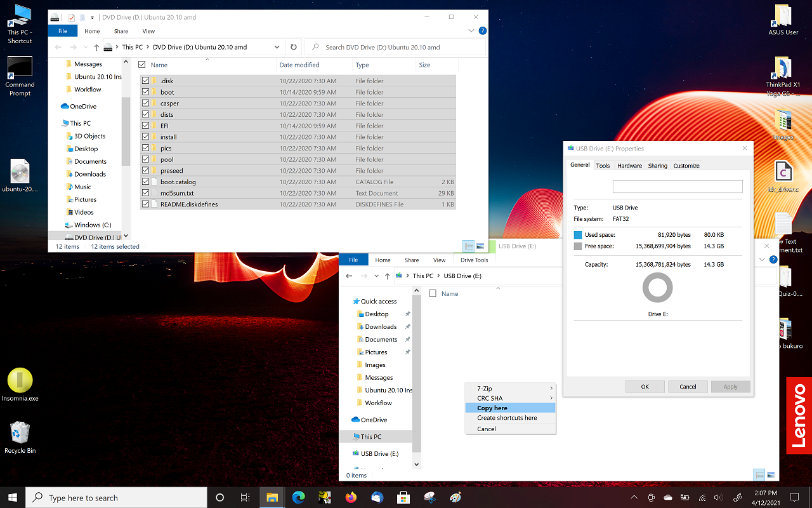This screenshot has width=812, height=508.
Task: Click Cancel button in USB Drive Properties
Action: click(688, 387)
